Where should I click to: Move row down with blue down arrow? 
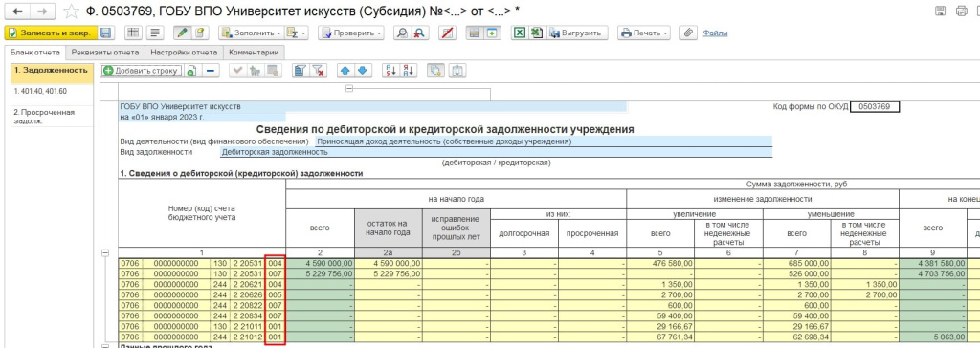363,71
